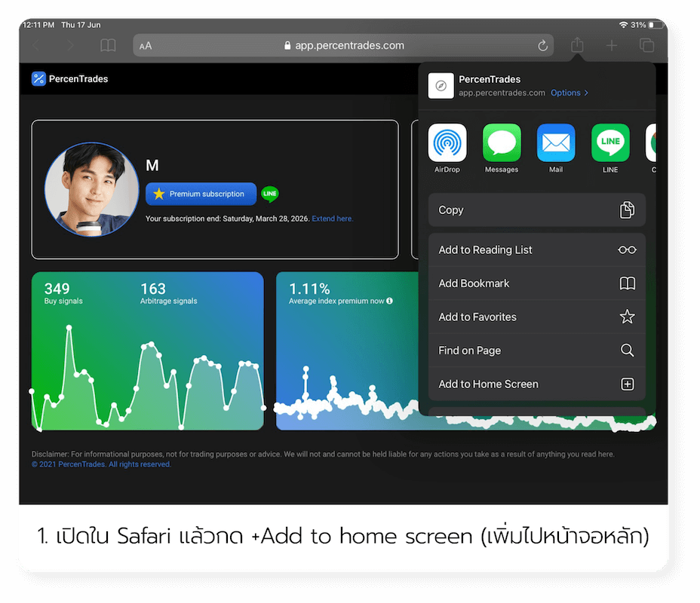Image resolution: width=700 pixels, height=603 pixels.
Task: Choose Add to Home Screen
Action: pos(537,384)
